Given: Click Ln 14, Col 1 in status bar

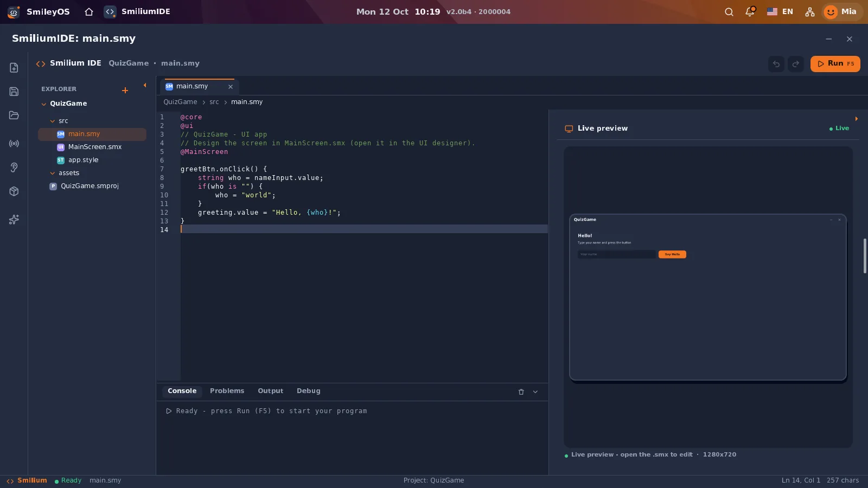Looking at the screenshot, I should point(801,480).
